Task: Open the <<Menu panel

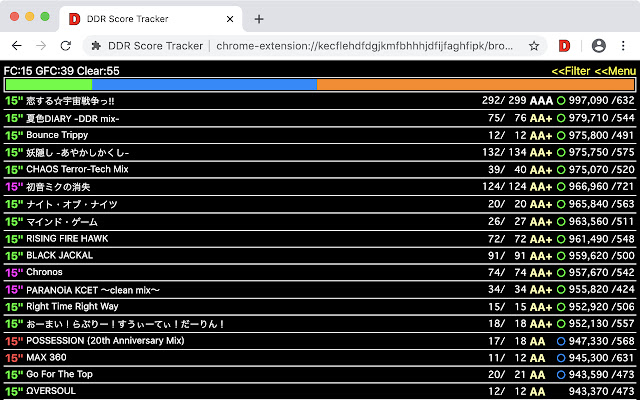Action: click(615, 71)
